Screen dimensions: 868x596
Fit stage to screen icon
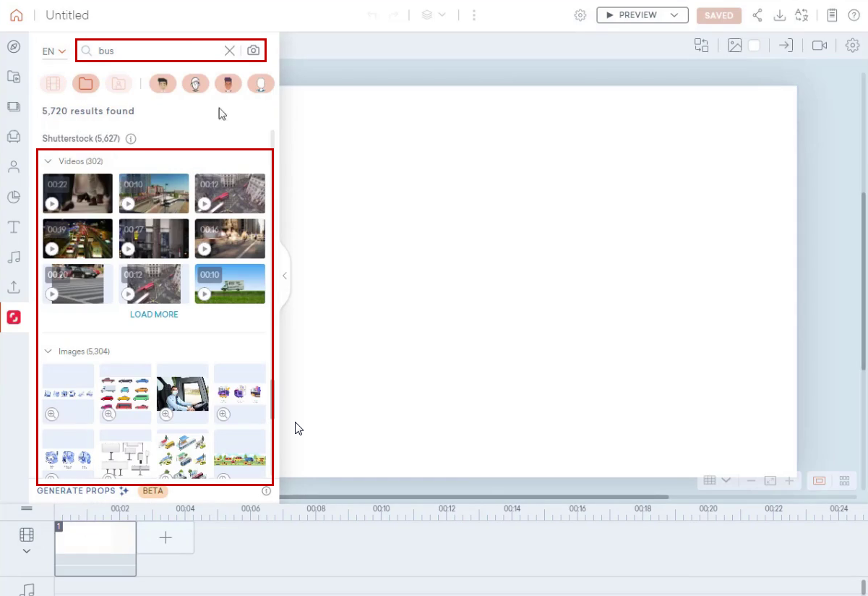click(770, 480)
